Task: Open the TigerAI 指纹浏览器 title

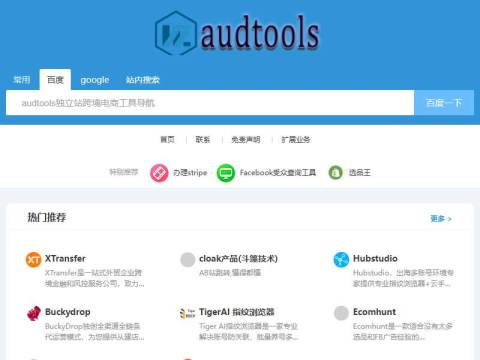Action: tap(237, 312)
